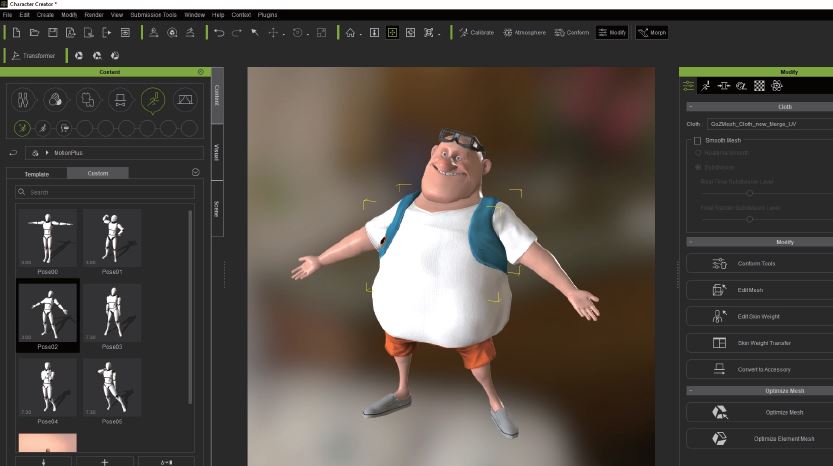Click the Undo arrow in the toolbar
This screenshot has height=466, width=833.
[x=219, y=33]
